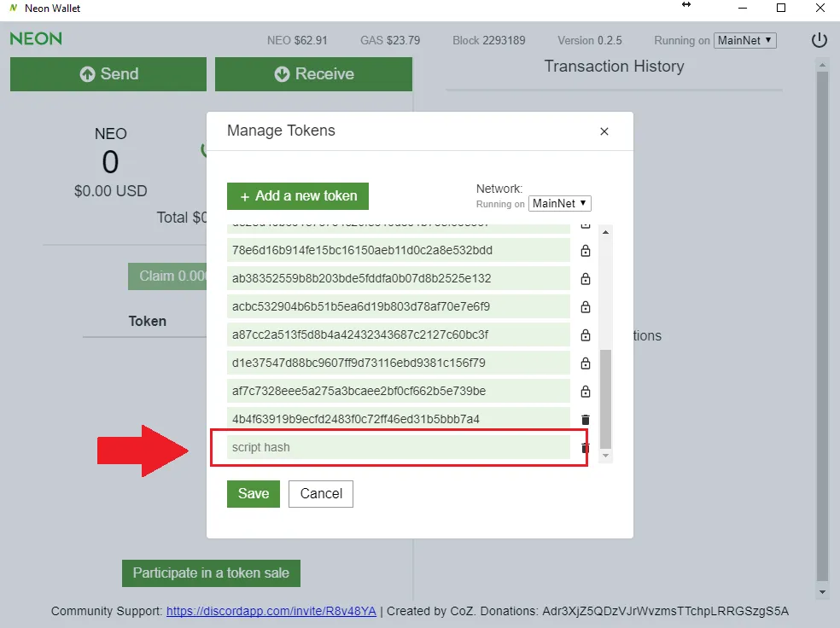Click the donations address Adr3XjZ5QDzVJrWvzmsTTchpLRRGSzgS5A

(665, 611)
